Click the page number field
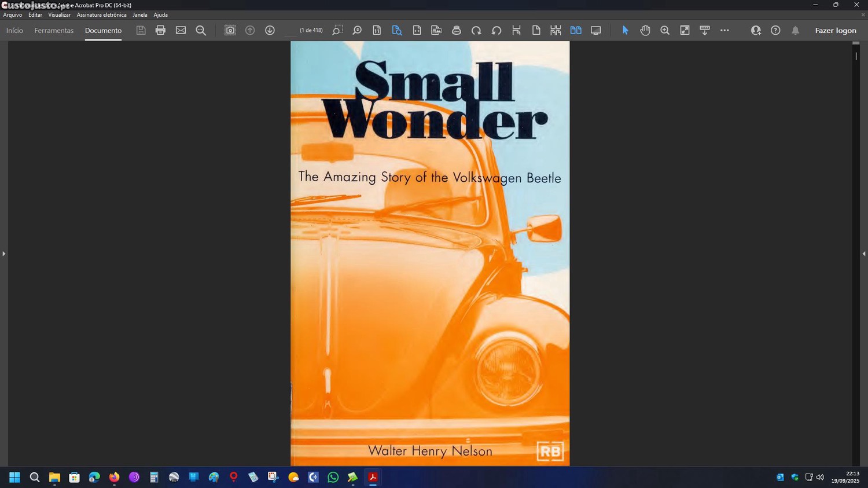 pyautogui.click(x=291, y=31)
